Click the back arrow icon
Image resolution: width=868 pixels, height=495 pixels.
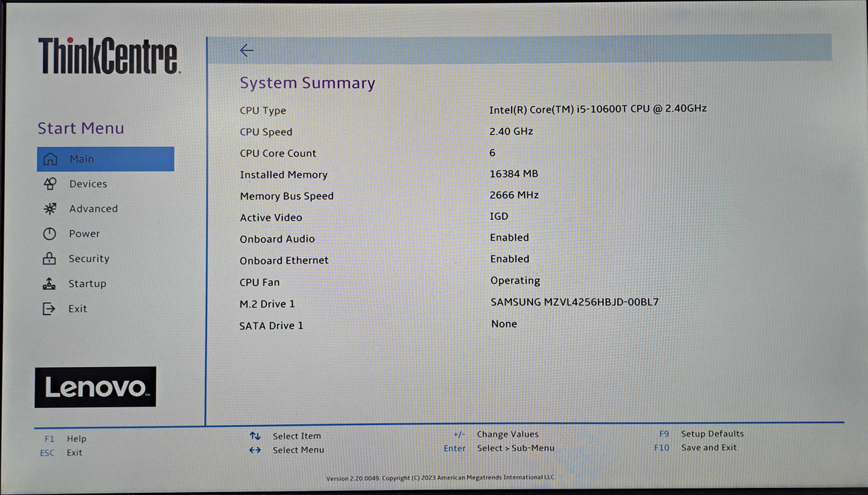pyautogui.click(x=247, y=50)
